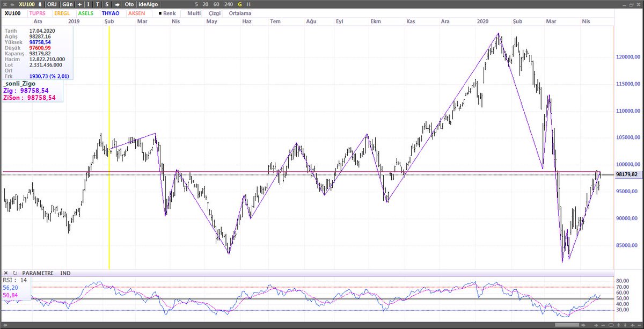Click the _sonli_Zigo indicator label

20,84
